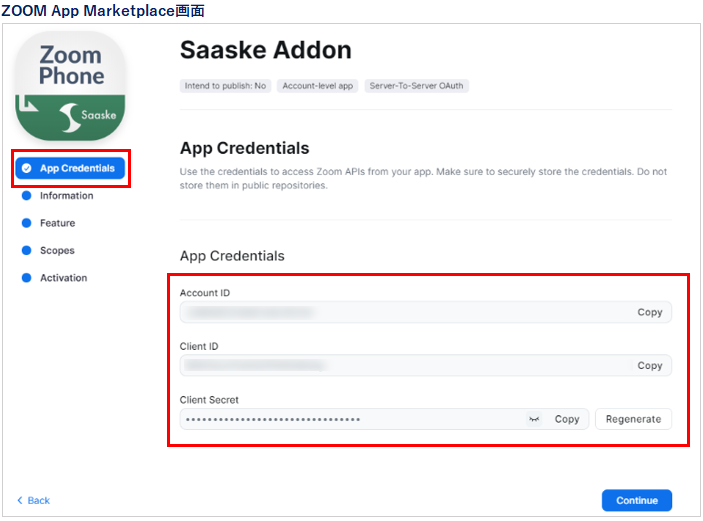
Task: Click the Account ID label
Action: pos(205,293)
